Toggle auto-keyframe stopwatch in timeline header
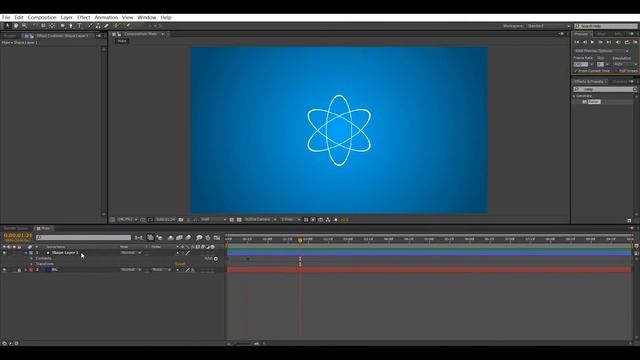640x360 pixels. (208, 238)
